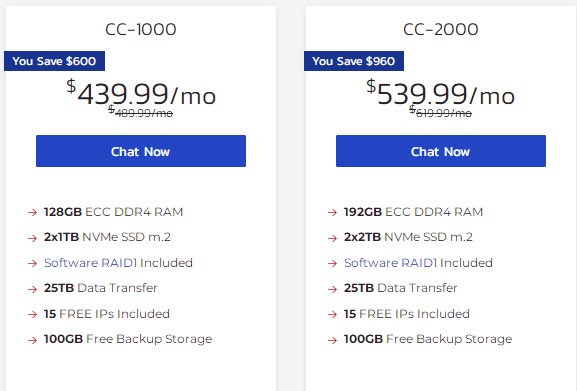Image resolution: width=577 pixels, height=391 pixels.
Task: Click arrow icon beside 2x1TB NVMe SSD
Action: pos(32,238)
